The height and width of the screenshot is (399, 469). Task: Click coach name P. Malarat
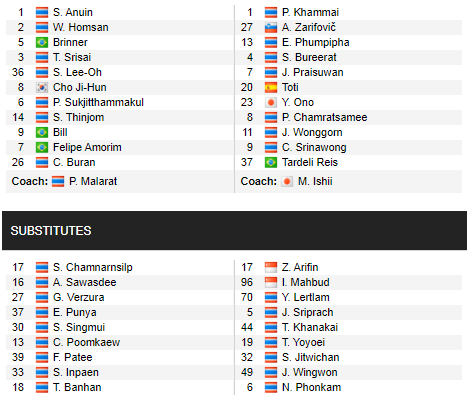click(93, 182)
